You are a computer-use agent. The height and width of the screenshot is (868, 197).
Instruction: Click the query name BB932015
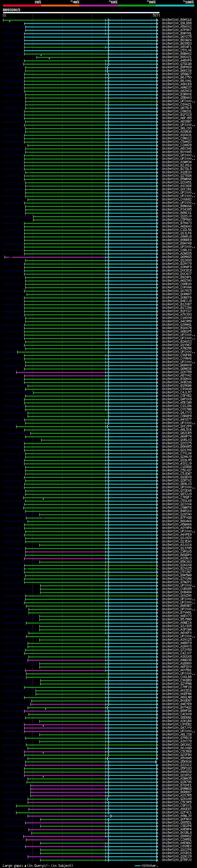(x=11, y=10)
